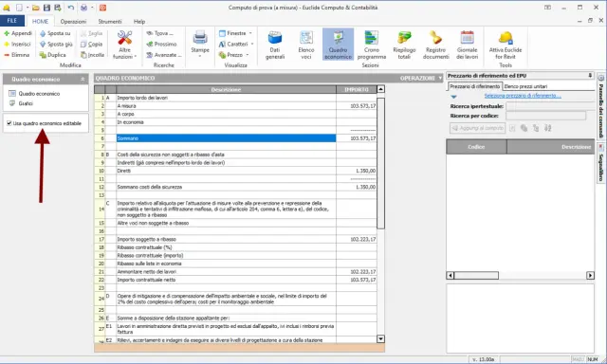
Task: Open the Riepilogo totali section
Action: [x=404, y=45]
